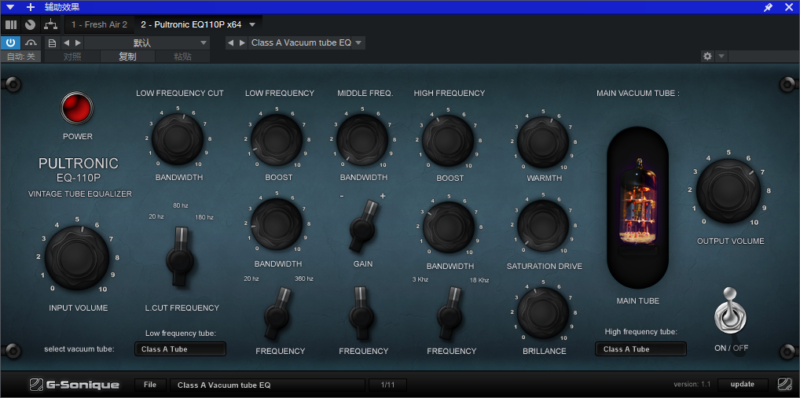The image size is (800, 398).
Task: Click the 对照 compare button
Action: [x=72, y=57]
